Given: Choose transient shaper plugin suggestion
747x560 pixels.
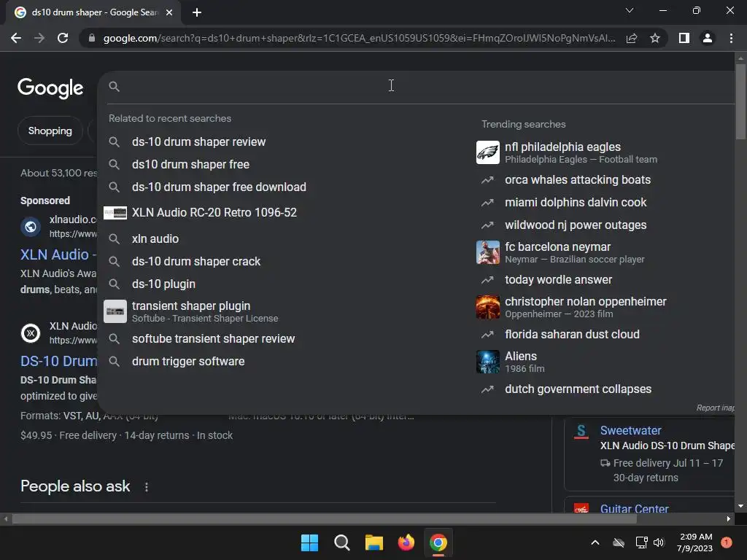Looking at the screenshot, I should (205, 311).
